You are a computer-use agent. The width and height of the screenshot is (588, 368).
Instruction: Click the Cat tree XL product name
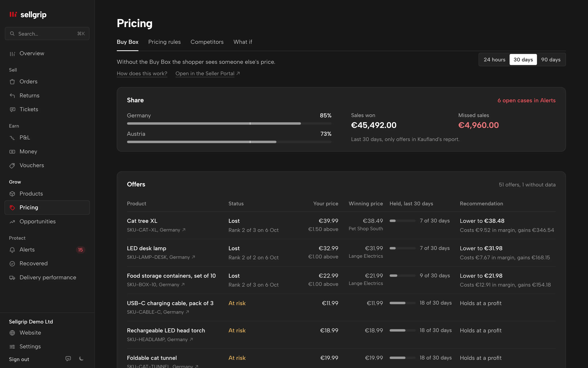[x=142, y=221]
